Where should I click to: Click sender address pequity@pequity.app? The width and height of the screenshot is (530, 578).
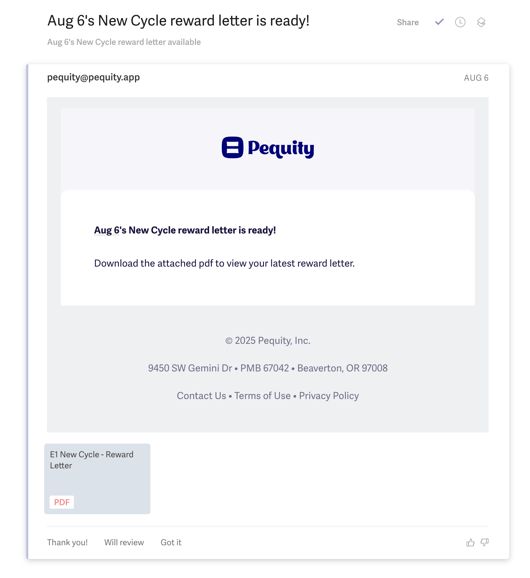(94, 77)
